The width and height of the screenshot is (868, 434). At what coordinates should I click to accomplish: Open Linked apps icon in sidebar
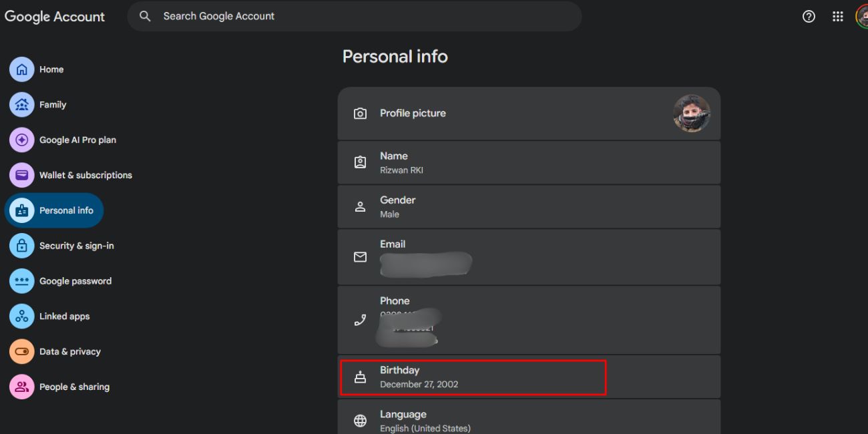pyautogui.click(x=22, y=316)
